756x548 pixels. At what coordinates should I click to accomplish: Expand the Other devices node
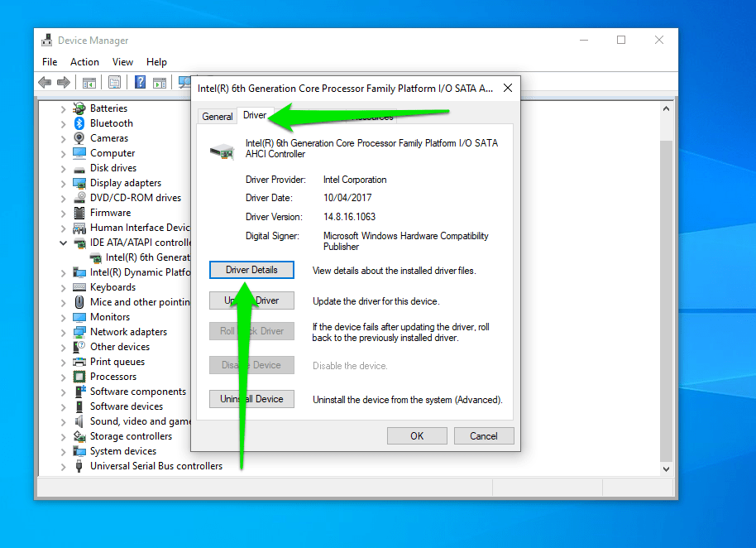pos(63,348)
